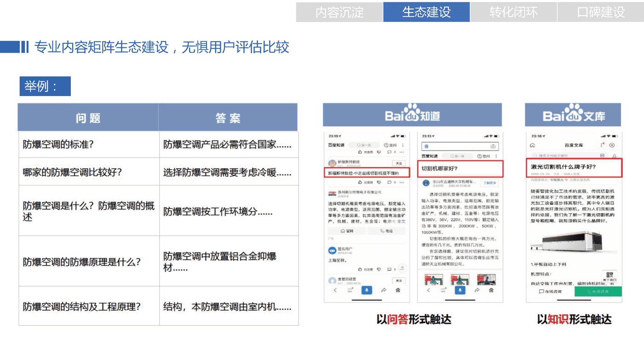The image size is (644, 362).
Task: Click comment icon under the 上海呈祥 answer
Action: [x=390, y=269]
